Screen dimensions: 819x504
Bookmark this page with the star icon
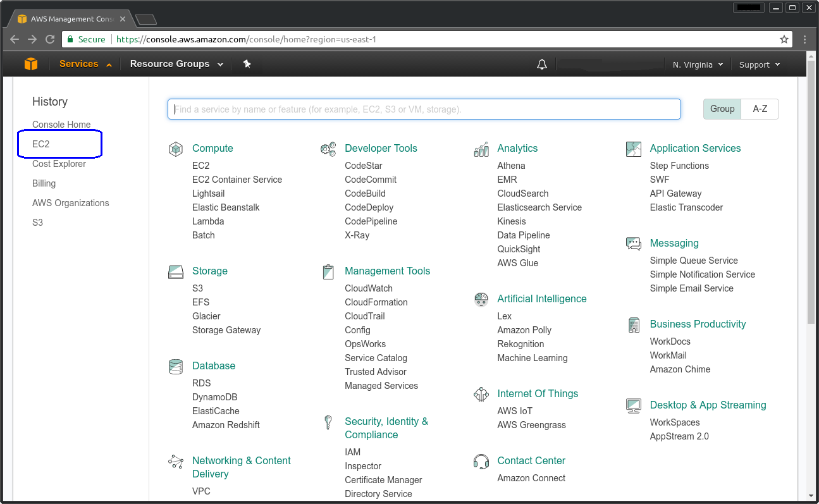pos(784,39)
